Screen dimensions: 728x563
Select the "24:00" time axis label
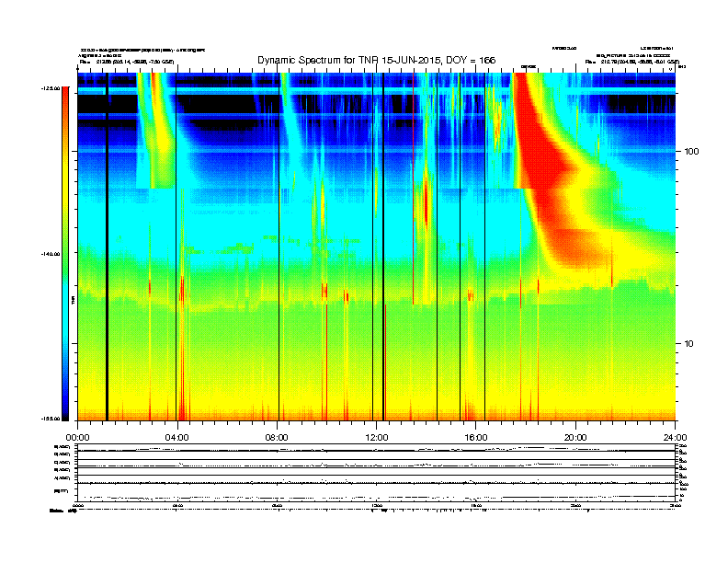[x=676, y=438]
